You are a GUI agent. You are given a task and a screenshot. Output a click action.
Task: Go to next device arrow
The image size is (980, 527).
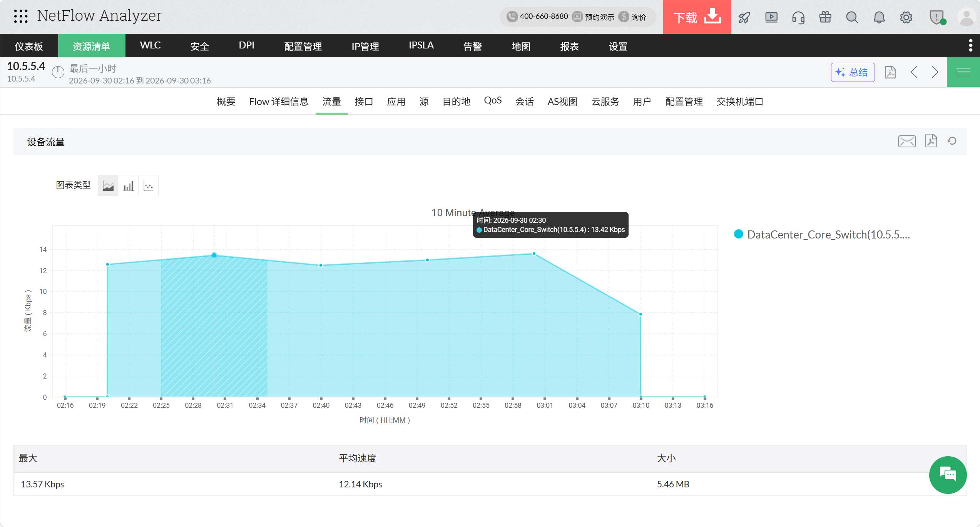click(x=935, y=72)
